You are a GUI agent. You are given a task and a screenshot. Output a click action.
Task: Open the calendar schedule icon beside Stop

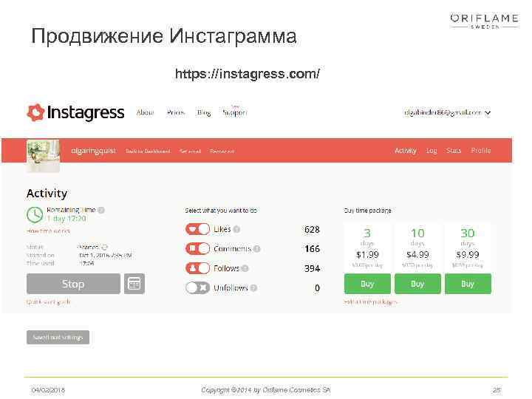tap(134, 284)
